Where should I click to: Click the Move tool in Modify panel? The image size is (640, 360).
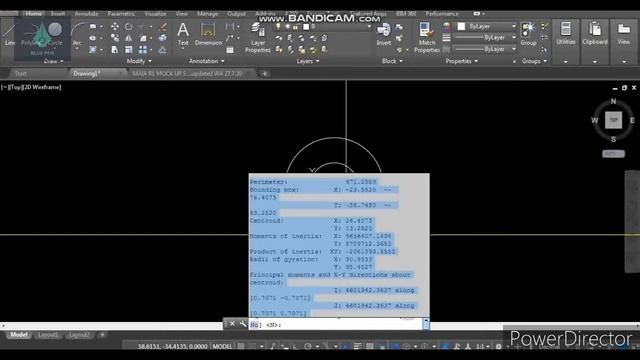(x=115, y=27)
